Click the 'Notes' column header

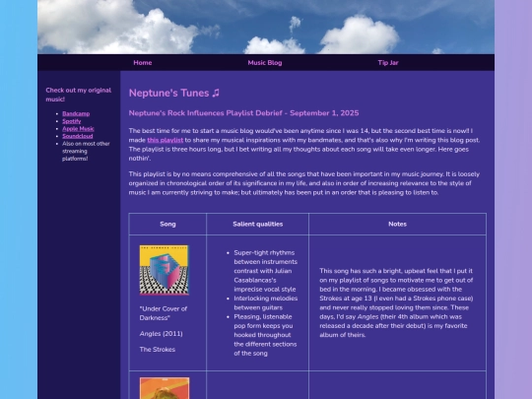[397, 224]
